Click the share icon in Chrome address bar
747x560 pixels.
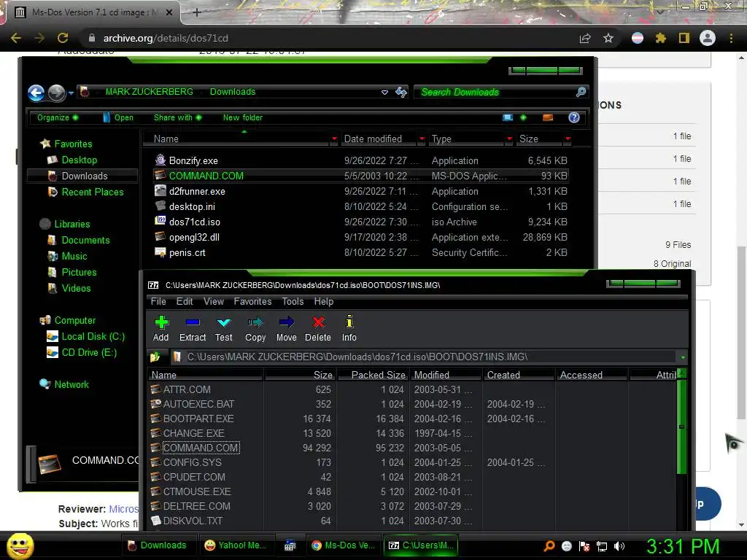coord(585,38)
